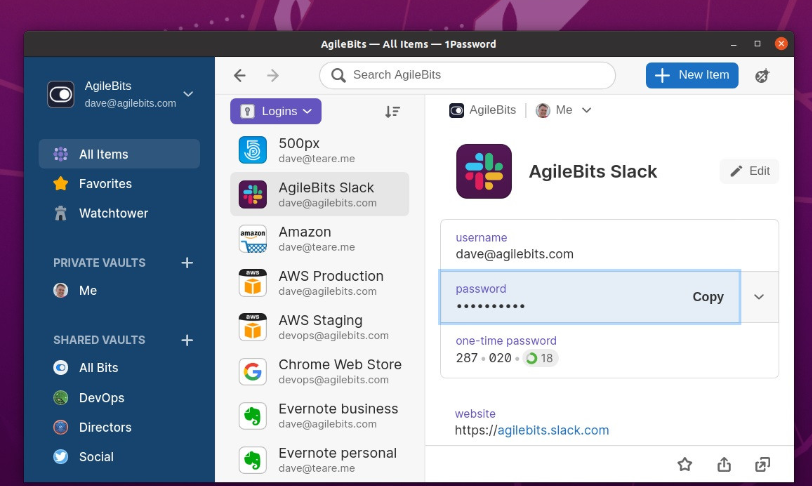Open the sort order icon

392,111
